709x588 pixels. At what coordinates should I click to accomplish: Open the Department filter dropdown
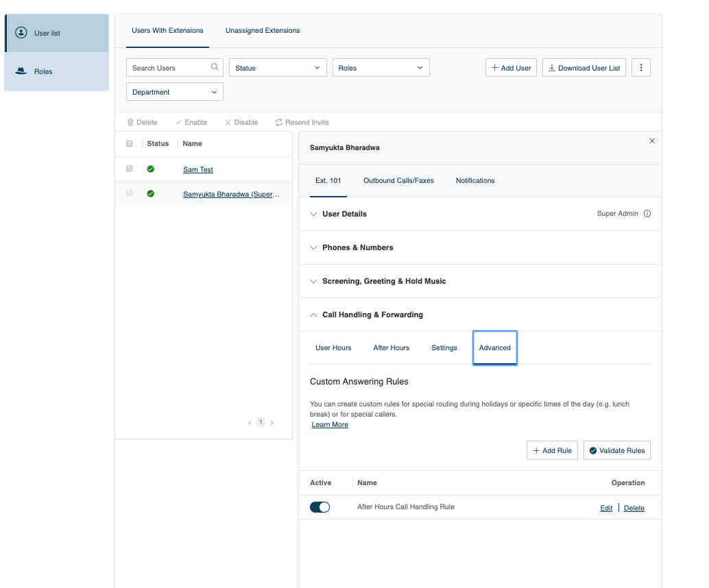[174, 91]
